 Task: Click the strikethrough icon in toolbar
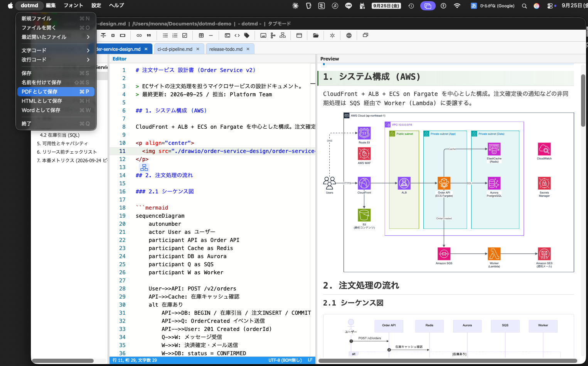click(103, 35)
